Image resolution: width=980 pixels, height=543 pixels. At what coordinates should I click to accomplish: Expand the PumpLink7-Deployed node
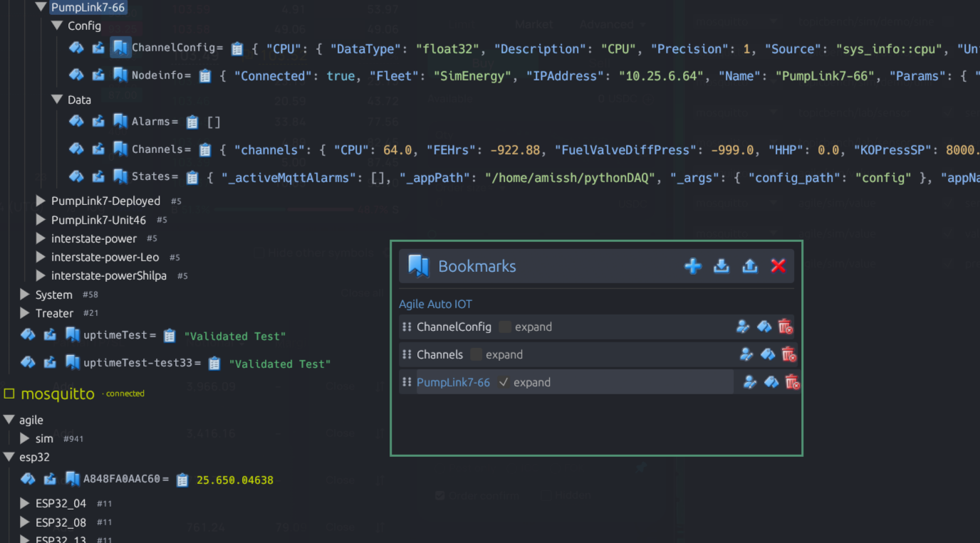[x=41, y=201]
